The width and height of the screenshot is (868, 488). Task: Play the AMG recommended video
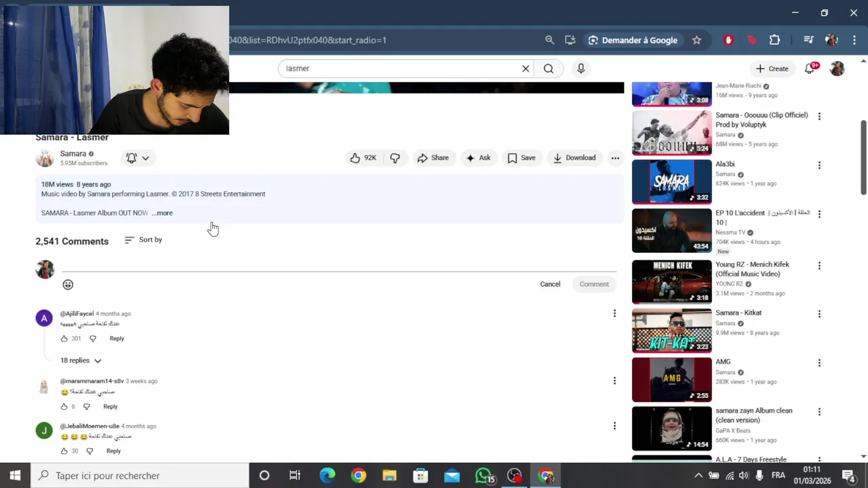click(x=672, y=380)
